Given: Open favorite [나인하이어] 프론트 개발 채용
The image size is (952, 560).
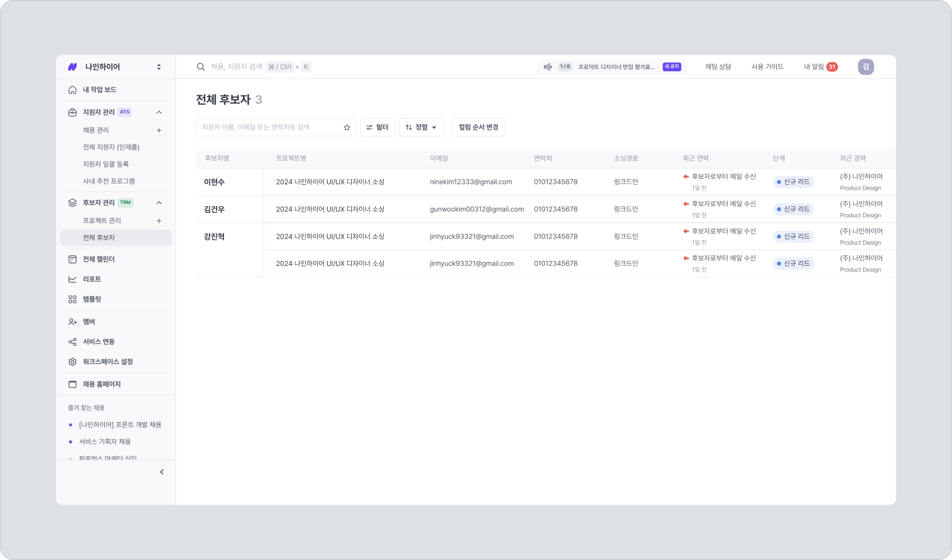Looking at the screenshot, I should point(120,424).
